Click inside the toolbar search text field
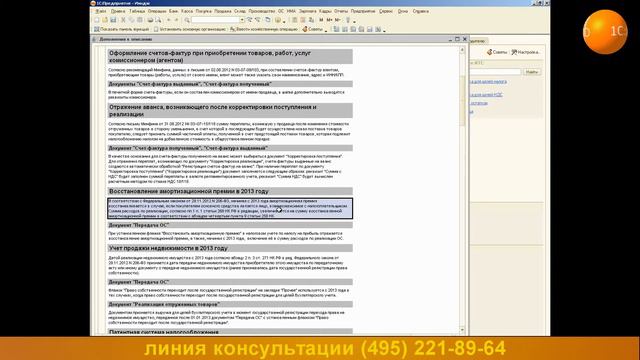This screenshot has width=640, height=360. 216,20
